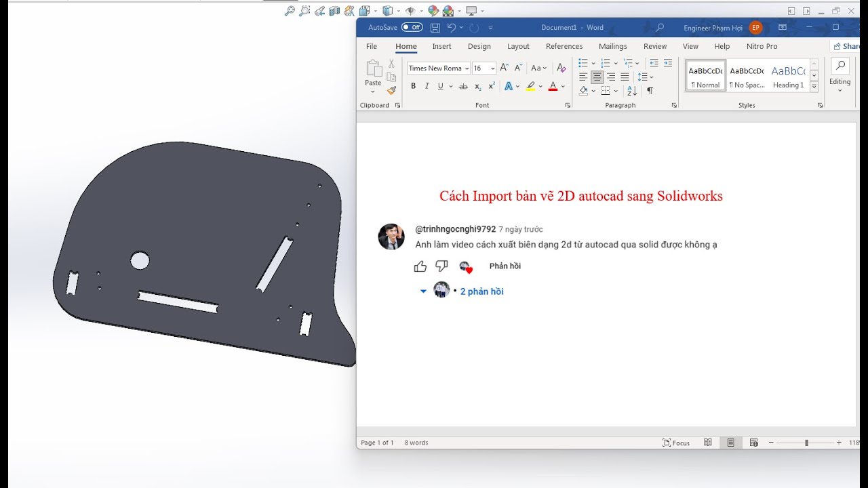The width and height of the screenshot is (868, 488).
Task: Click Zoom to Fit in SolidWorks toolbar
Action: (290, 11)
